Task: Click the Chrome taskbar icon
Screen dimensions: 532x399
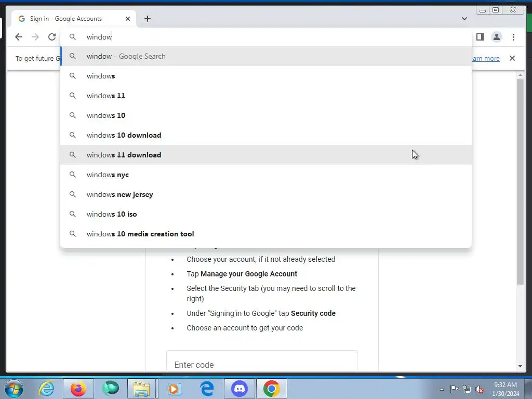Action: click(x=271, y=389)
